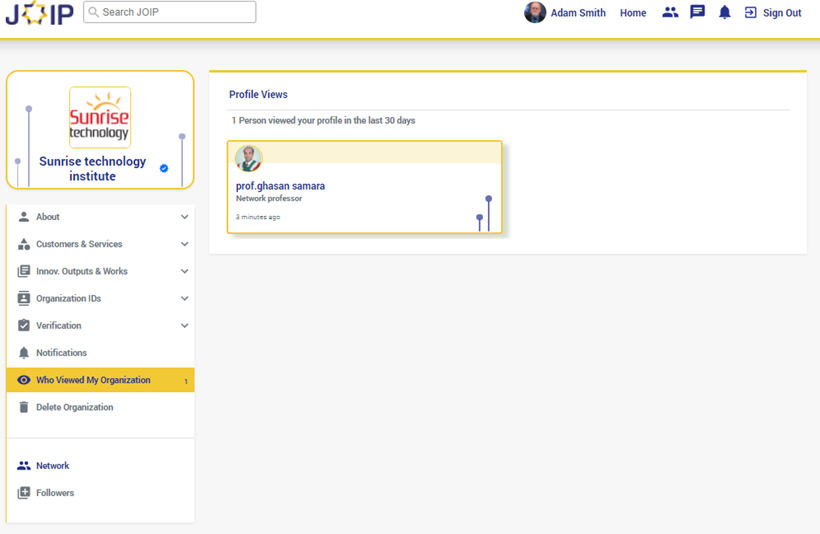Select Who Viewed My Organization menu item

pyautogui.click(x=93, y=380)
